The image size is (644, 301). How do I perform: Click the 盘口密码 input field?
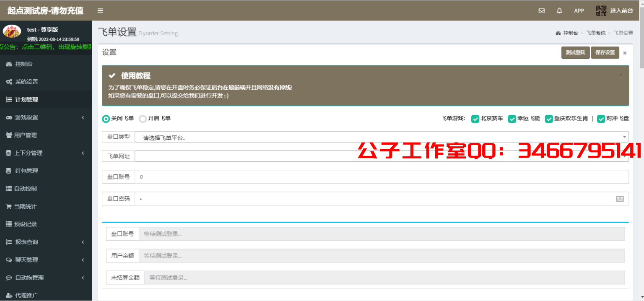pyautogui.click(x=382, y=199)
